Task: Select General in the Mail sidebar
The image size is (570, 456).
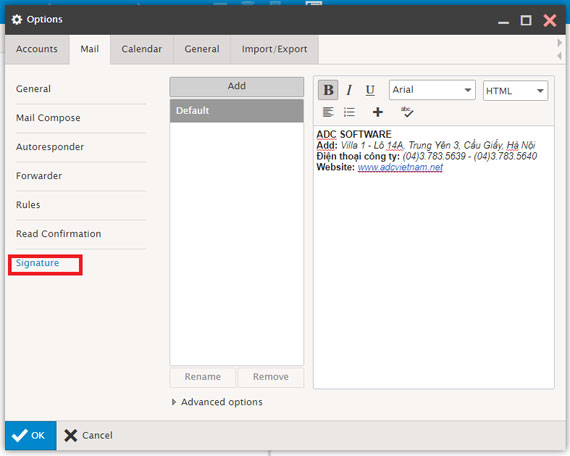Action: [33, 89]
